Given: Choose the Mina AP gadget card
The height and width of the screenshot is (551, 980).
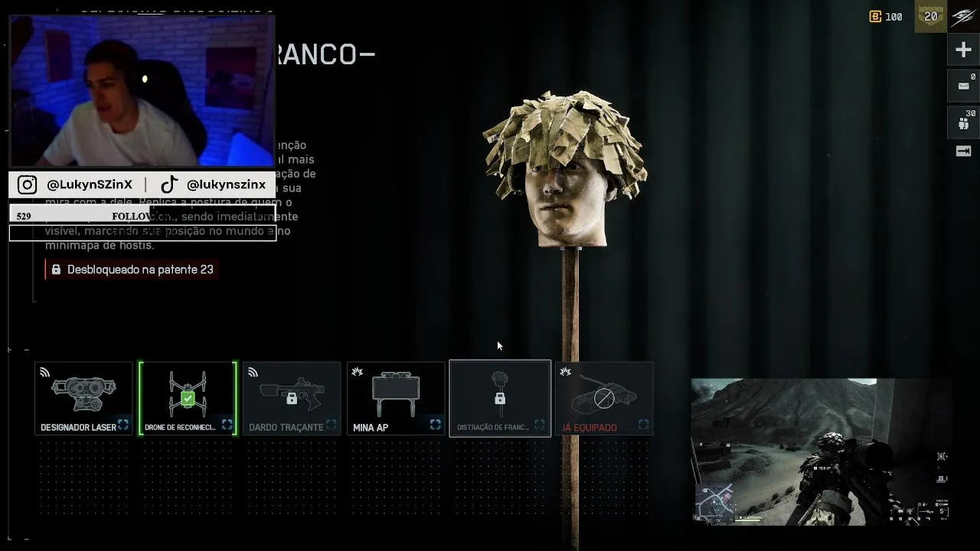Looking at the screenshot, I should (396, 398).
